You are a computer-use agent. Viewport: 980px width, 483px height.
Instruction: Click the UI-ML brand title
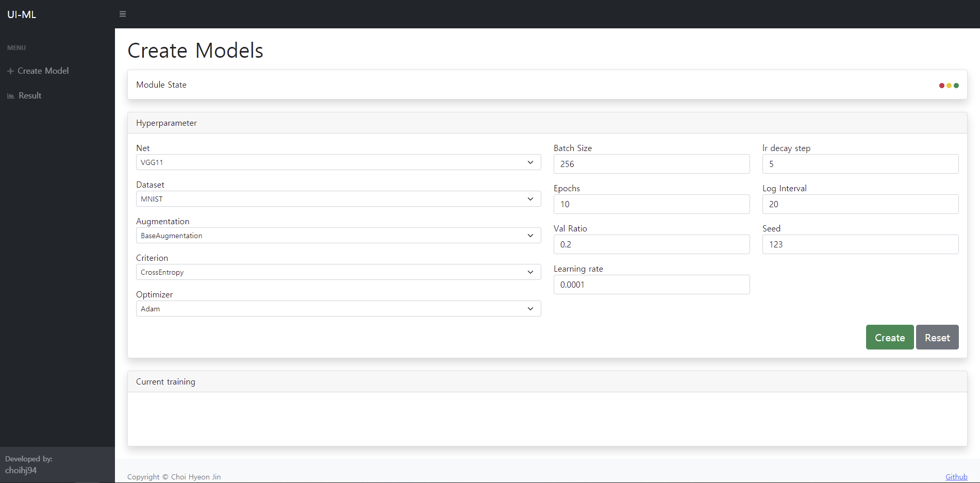[22, 14]
